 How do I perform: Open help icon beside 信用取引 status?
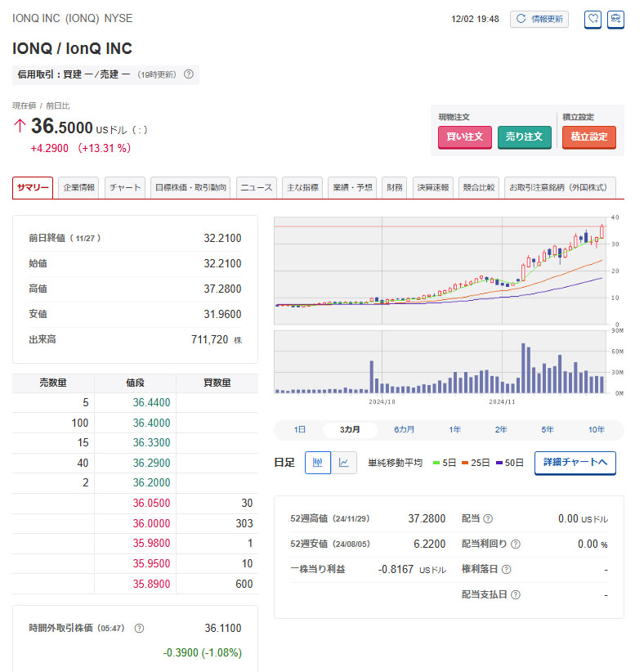click(x=189, y=74)
